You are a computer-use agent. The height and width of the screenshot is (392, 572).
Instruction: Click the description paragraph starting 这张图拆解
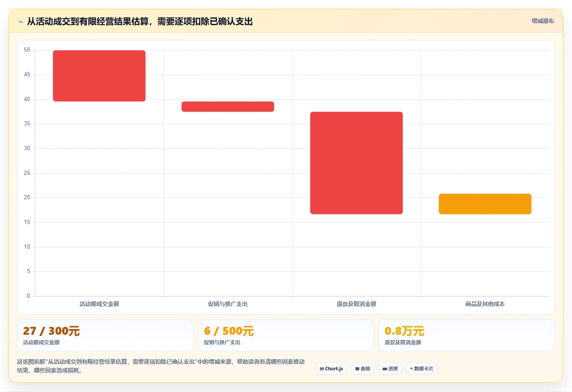tap(161, 366)
